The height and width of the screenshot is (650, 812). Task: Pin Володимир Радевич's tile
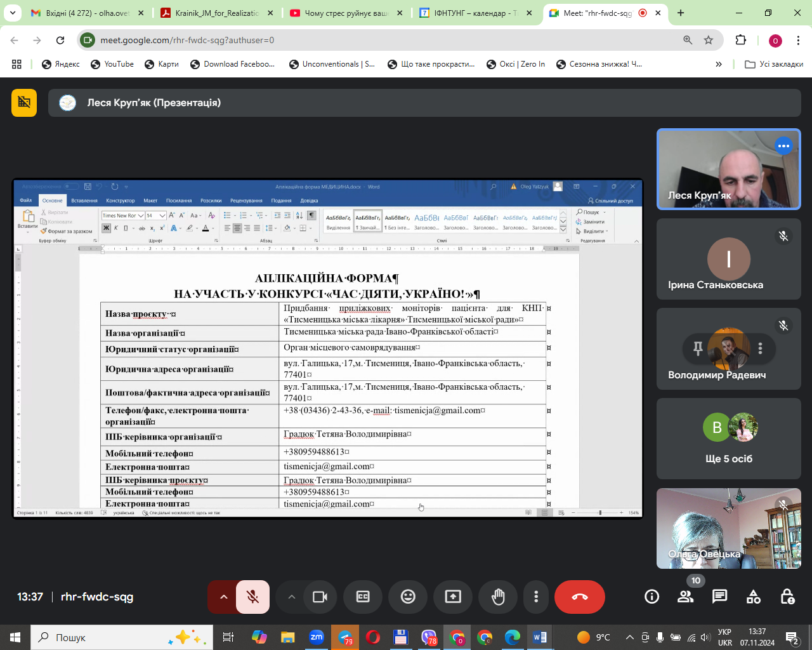(698, 348)
